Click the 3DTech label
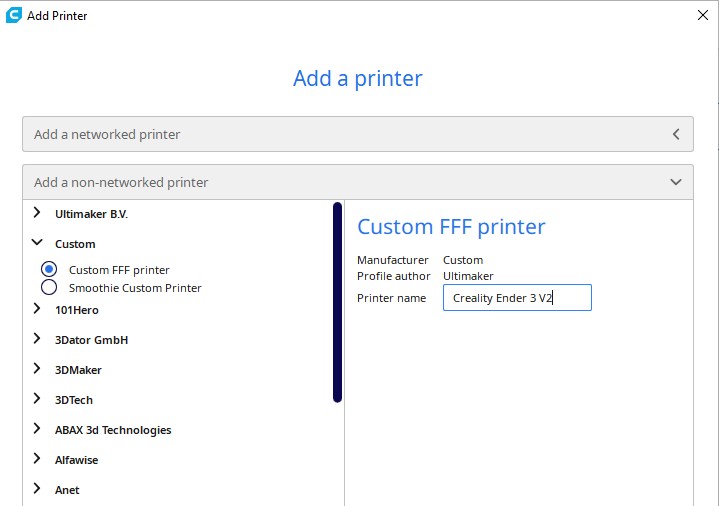This screenshot has width=719, height=506. [x=74, y=400]
